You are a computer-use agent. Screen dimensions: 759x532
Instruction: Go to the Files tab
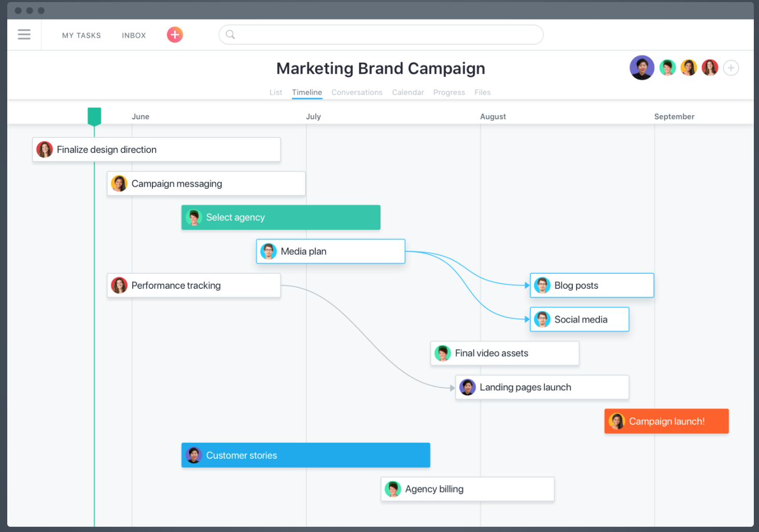click(x=483, y=92)
